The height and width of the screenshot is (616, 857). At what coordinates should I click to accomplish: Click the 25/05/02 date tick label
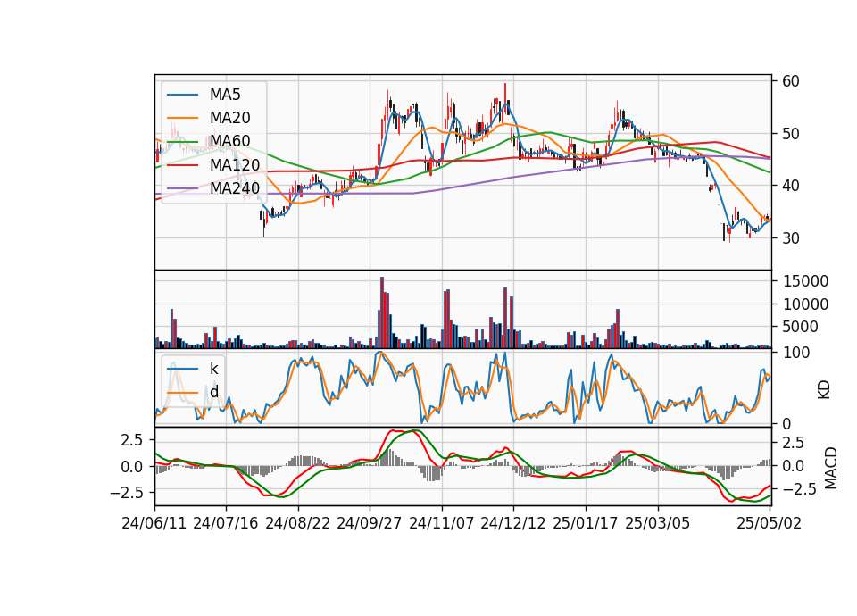[x=769, y=523]
